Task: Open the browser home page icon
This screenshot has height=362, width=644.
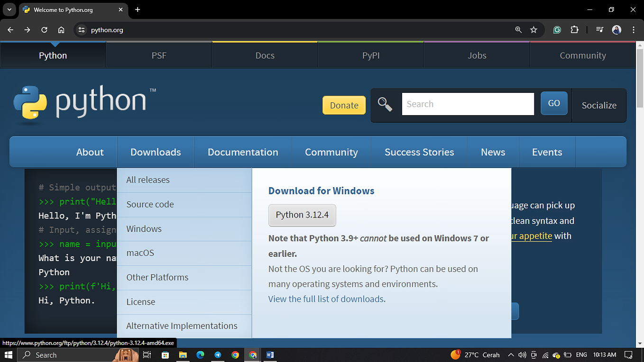Action: (x=61, y=29)
